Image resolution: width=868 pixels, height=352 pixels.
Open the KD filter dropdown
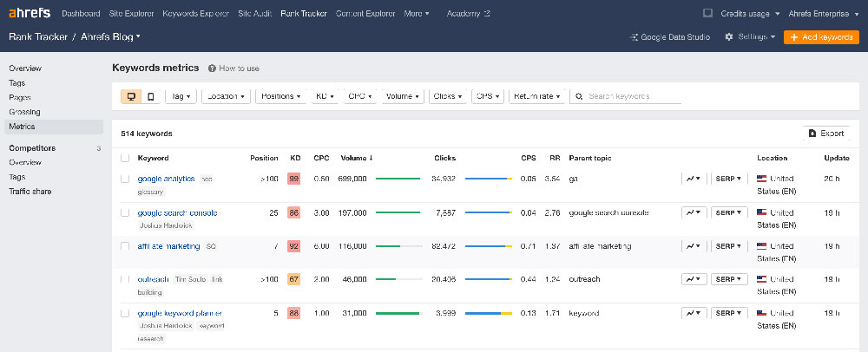(325, 96)
